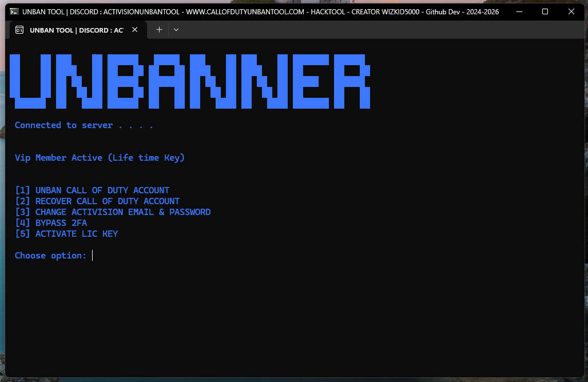Screen dimensions: 588x382
Task: Open a new terminal tab with plus
Action: (160, 30)
